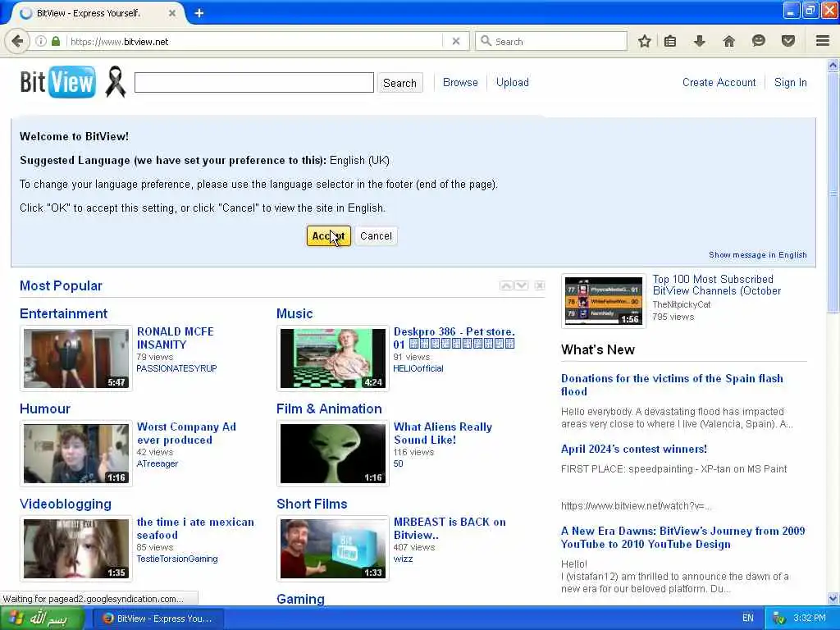This screenshot has width=840, height=630.
Task: Click the Windows Start button
Action: [42, 619]
